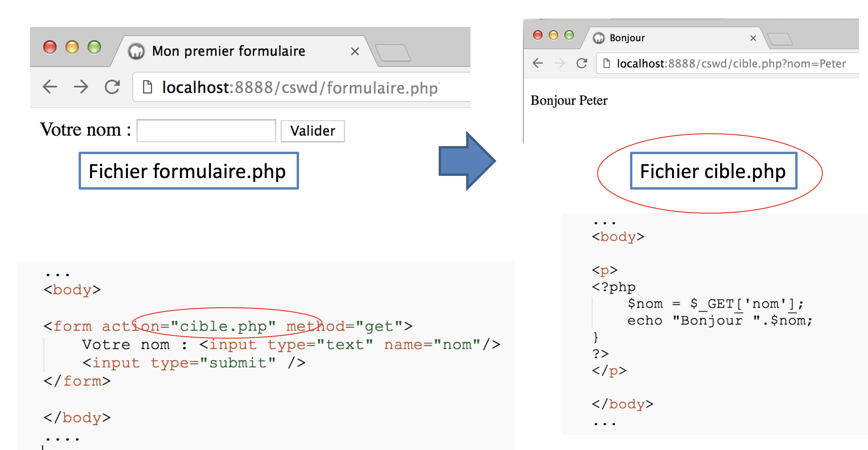Image resolution: width=868 pixels, height=450 pixels.
Task: Close the 'Bonjour' tab
Action: point(753,38)
